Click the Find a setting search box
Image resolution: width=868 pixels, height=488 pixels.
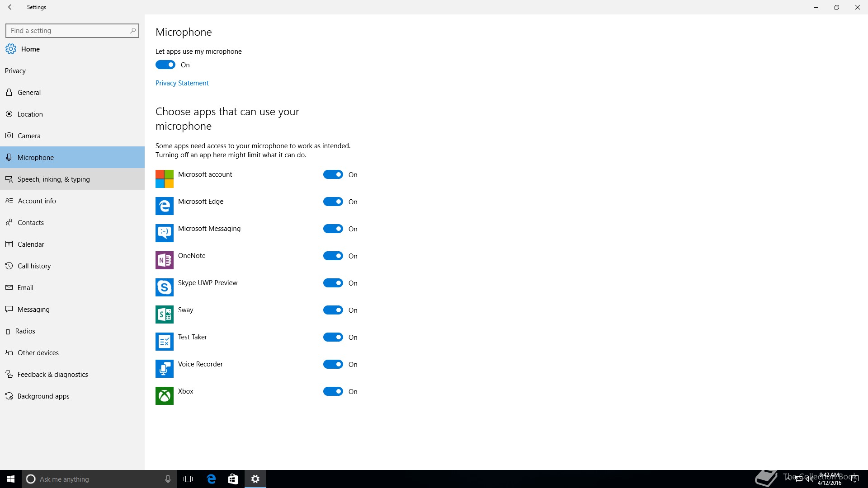point(72,31)
